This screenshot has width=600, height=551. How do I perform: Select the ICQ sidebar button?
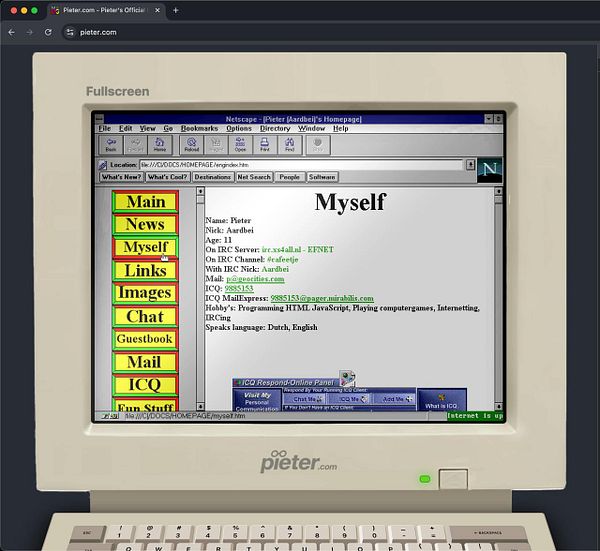click(x=145, y=385)
